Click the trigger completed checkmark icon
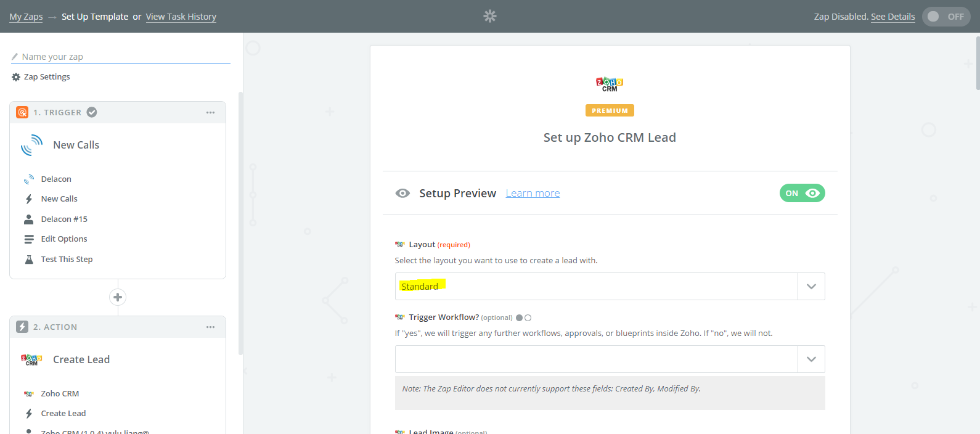980x434 pixels. pyautogui.click(x=92, y=112)
